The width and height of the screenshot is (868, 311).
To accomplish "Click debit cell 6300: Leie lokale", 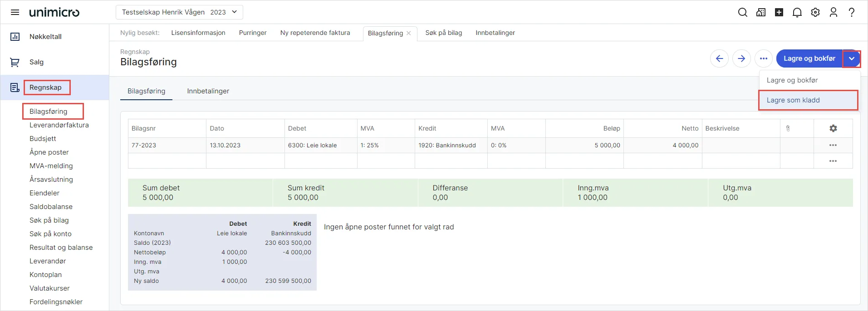I will tap(321, 145).
